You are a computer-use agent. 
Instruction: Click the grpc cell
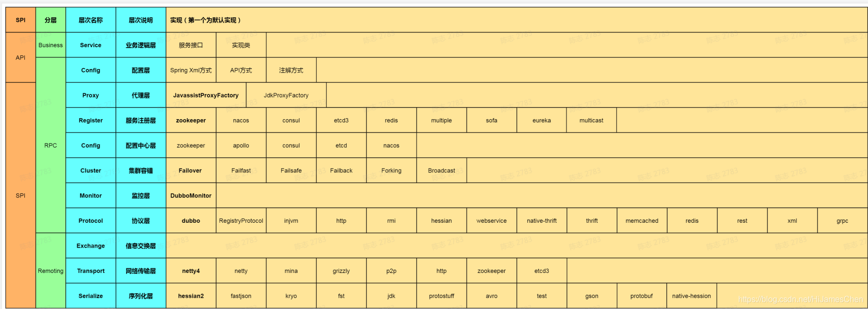pyautogui.click(x=842, y=221)
